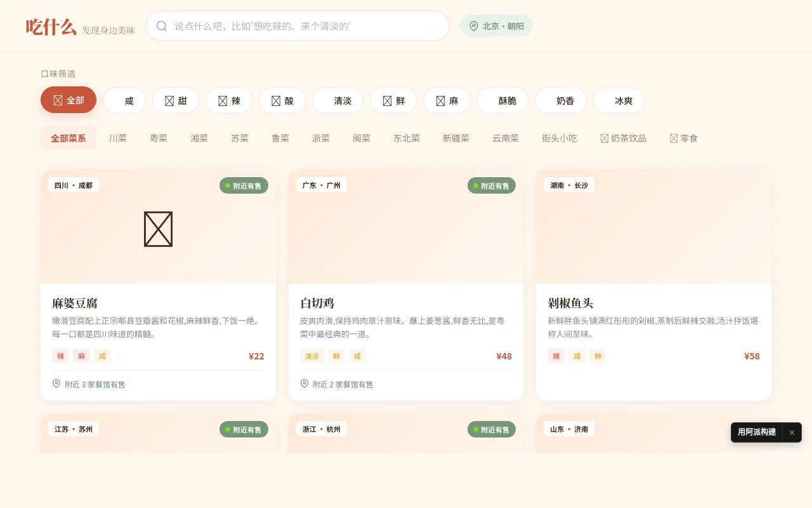Toggle the 辣 flavor filter chip
Screen dimensions: 812x508
point(229,100)
